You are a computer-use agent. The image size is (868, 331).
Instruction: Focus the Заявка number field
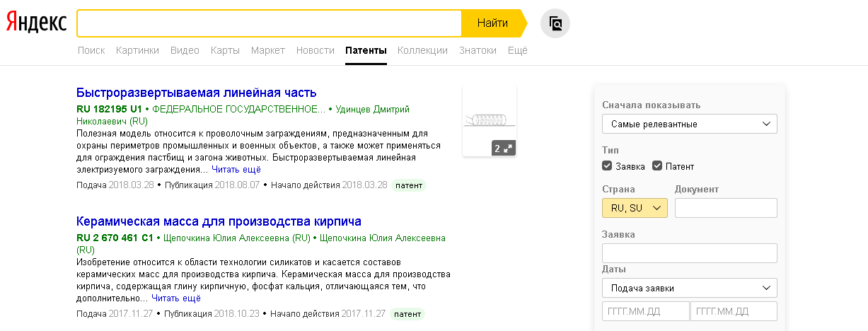[689, 253]
